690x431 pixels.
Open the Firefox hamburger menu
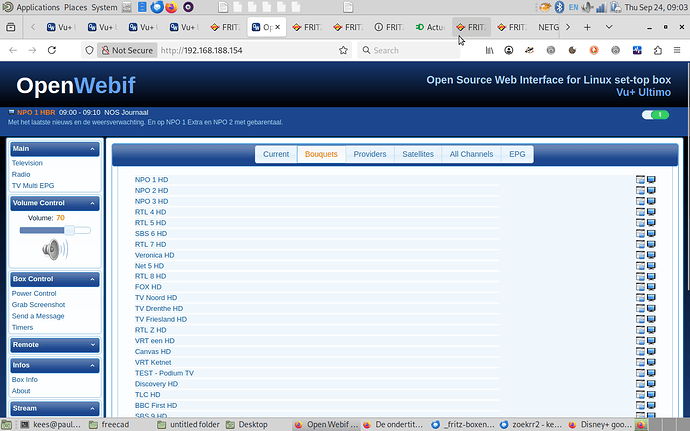677,50
